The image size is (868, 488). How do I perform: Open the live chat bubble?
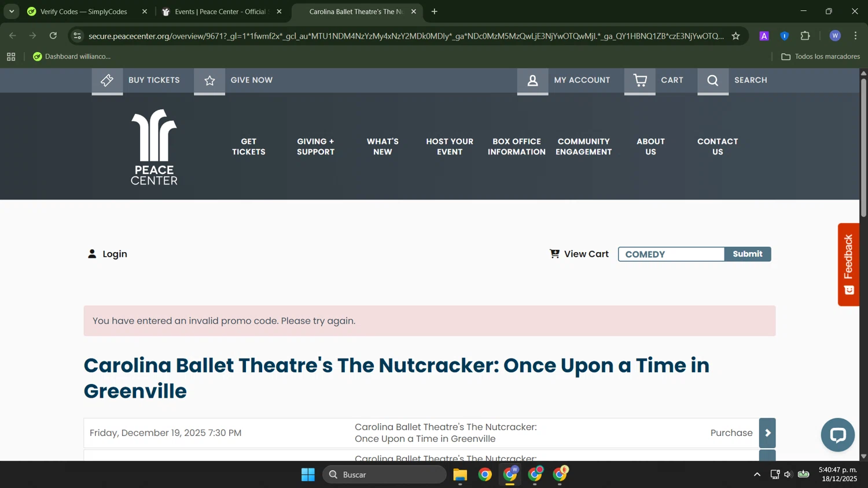click(837, 435)
